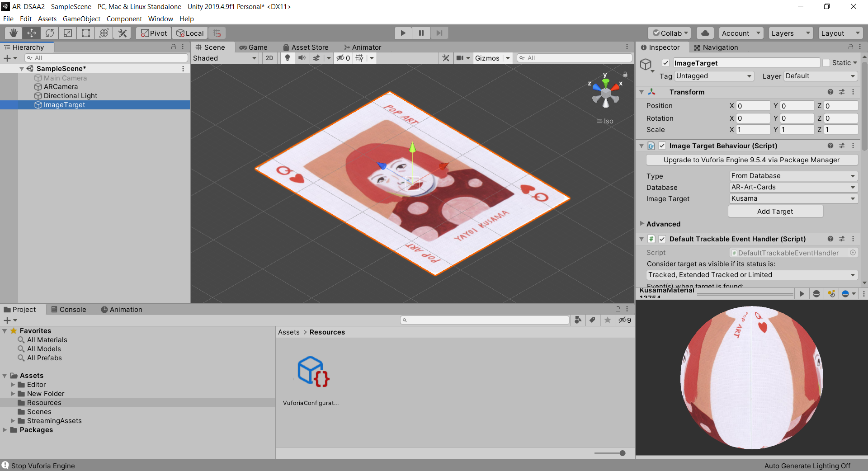Open the GameObject menu
868x471 pixels.
coord(81,19)
